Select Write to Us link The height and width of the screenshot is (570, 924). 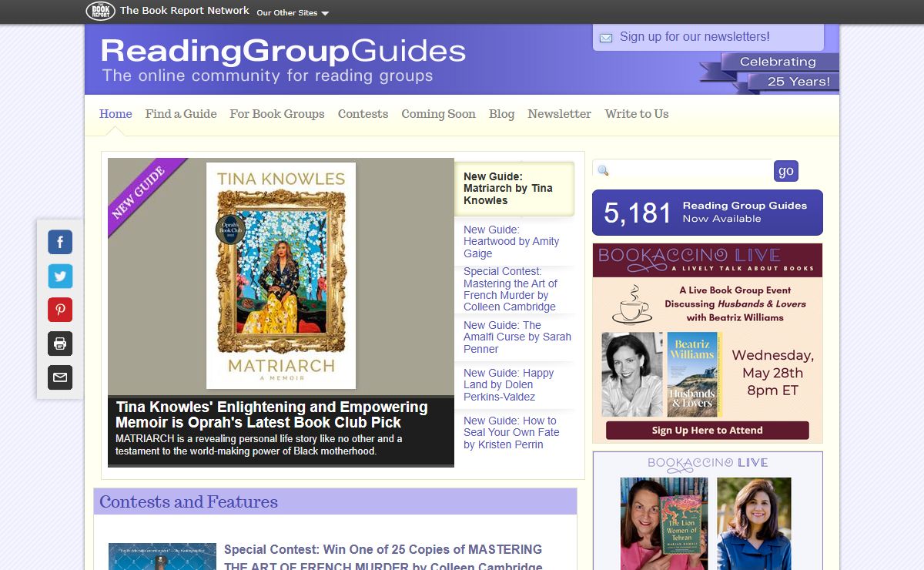[x=637, y=114]
